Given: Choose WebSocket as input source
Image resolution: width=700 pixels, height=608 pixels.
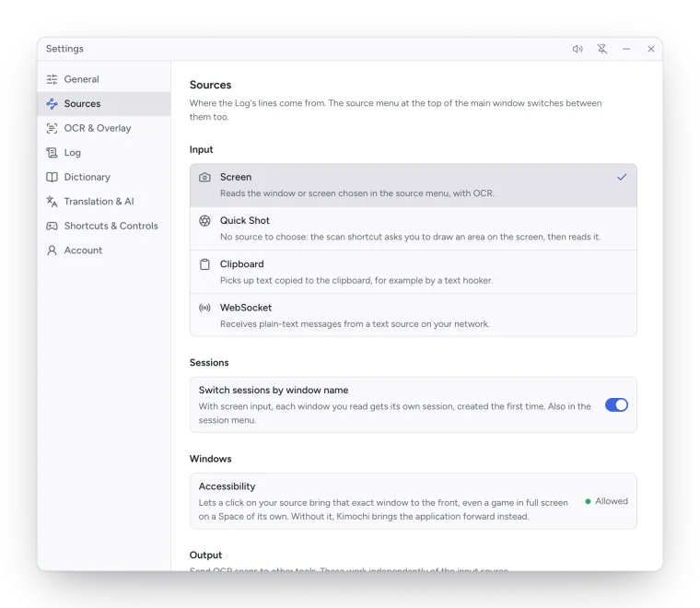Looking at the screenshot, I should coord(413,315).
